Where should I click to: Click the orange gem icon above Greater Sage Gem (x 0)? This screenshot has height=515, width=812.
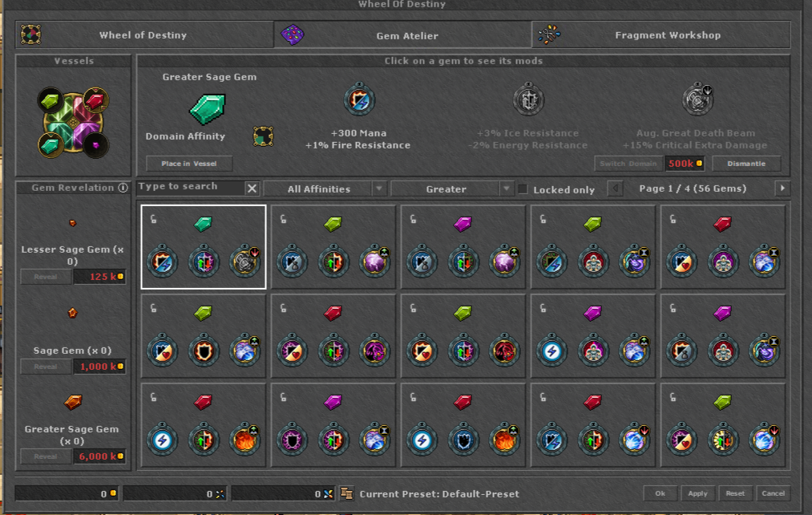(x=73, y=402)
